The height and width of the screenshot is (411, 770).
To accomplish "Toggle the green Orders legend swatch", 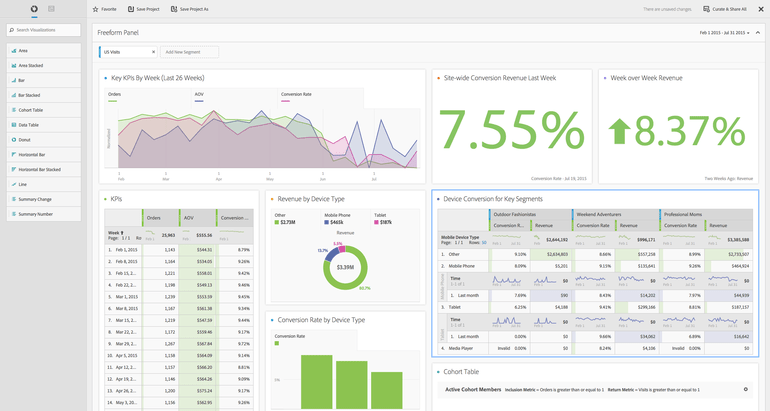I will pyautogui.click(x=112, y=101).
